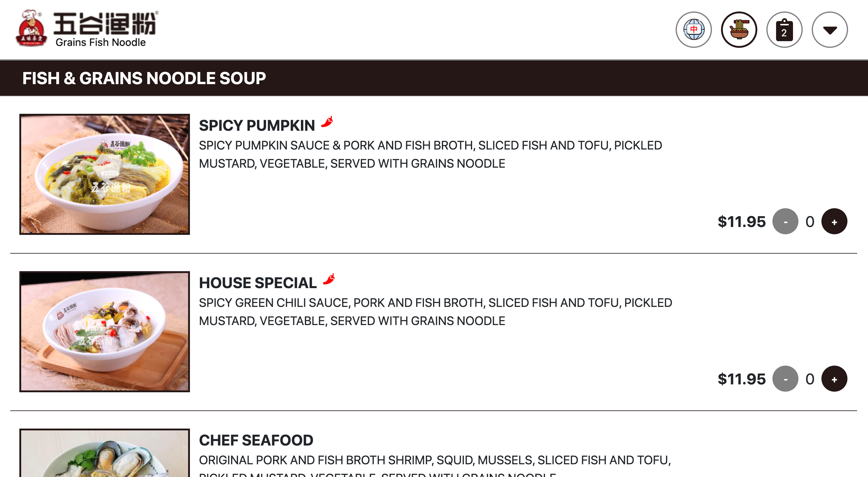868x477 pixels.
Task: Click the chili pepper icon beside Spicy Pumpkin
Action: coord(327,122)
